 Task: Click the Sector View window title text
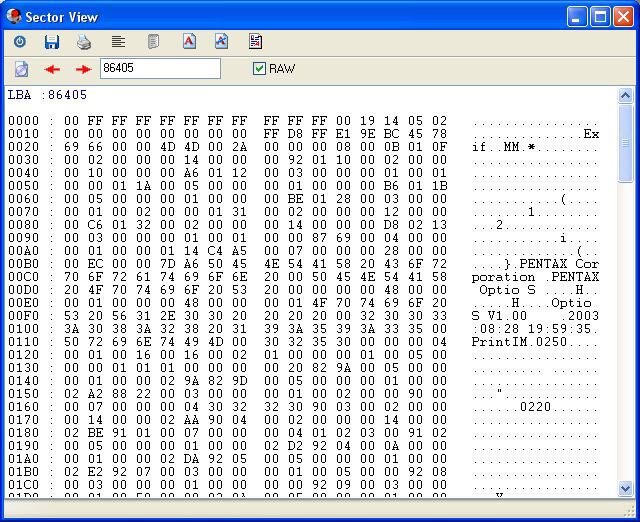pyautogui.click(x=62, y=17)
